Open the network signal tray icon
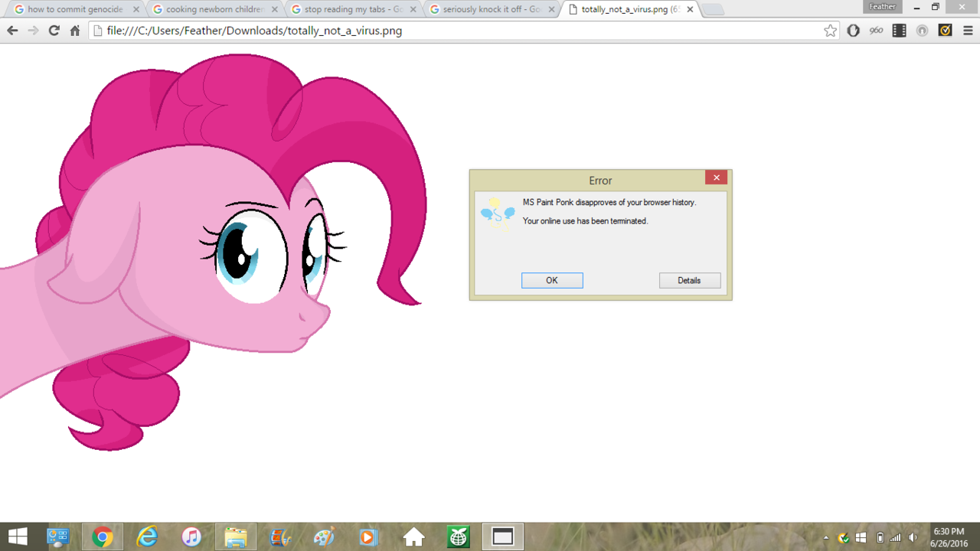Screen dimensions: 980x551 pyautogui.click(x=896, y=538)
